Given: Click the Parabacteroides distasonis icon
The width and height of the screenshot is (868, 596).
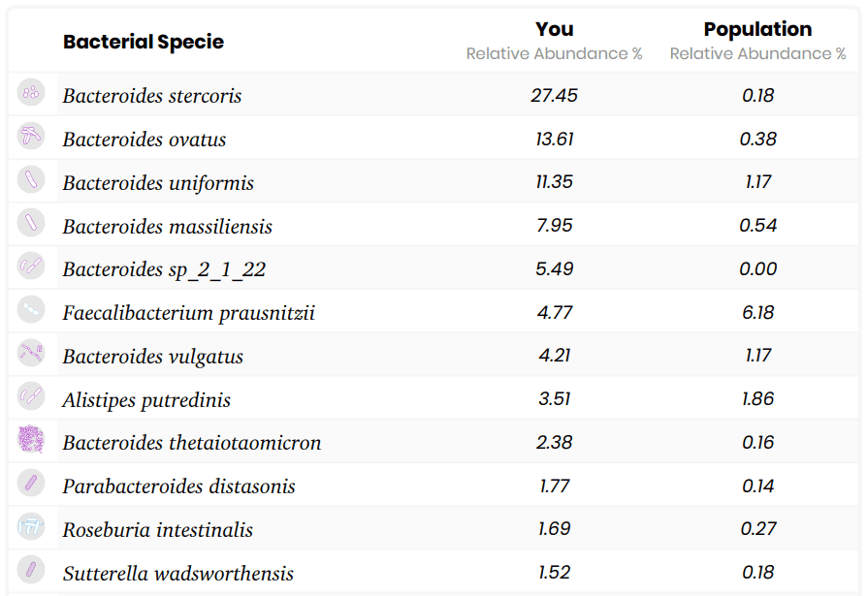Looking at the screenshot, I should coord(31,483).
